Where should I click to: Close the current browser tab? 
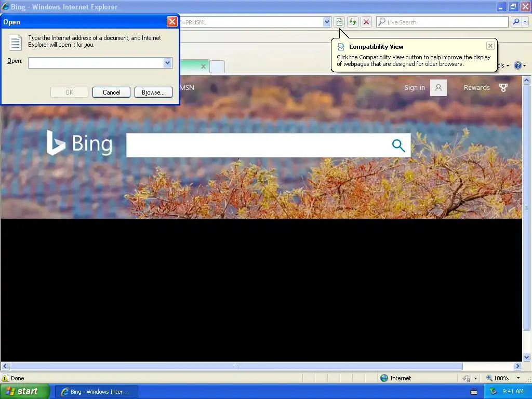[x=203, y=66]
